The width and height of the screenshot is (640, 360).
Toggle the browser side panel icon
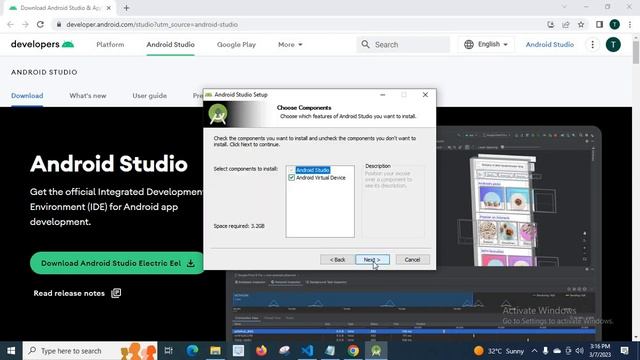pos(599,24)
